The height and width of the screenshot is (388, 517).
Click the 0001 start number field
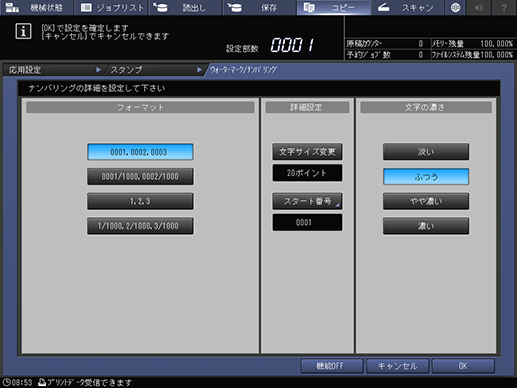point(307,222)
